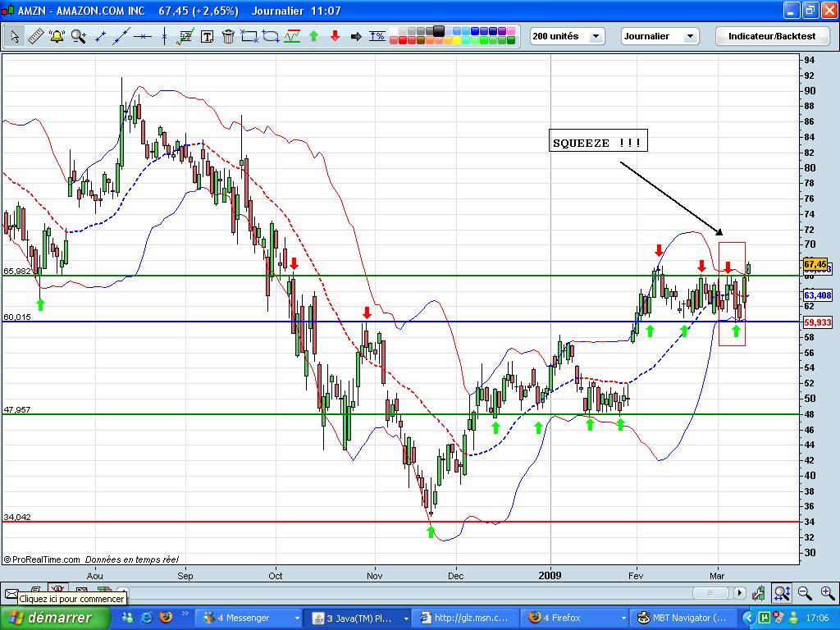Click the zoom out magnifier icon
The width and height of the screenshot is (840, 630).
805,593
